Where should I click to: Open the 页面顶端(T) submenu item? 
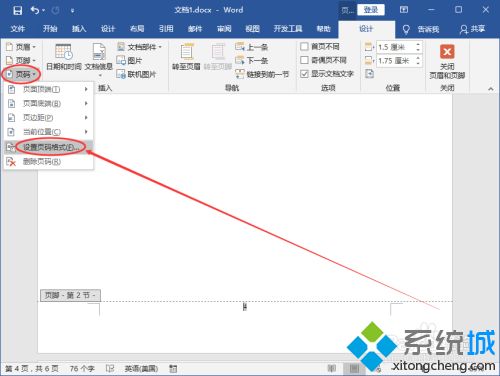48,89
